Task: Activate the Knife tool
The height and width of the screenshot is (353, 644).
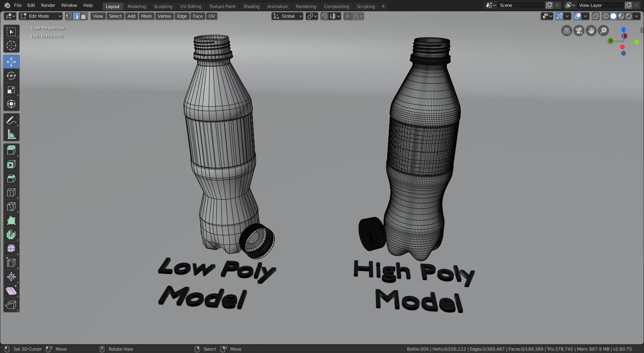Action: pyautogui.click(x=11, y=207)
